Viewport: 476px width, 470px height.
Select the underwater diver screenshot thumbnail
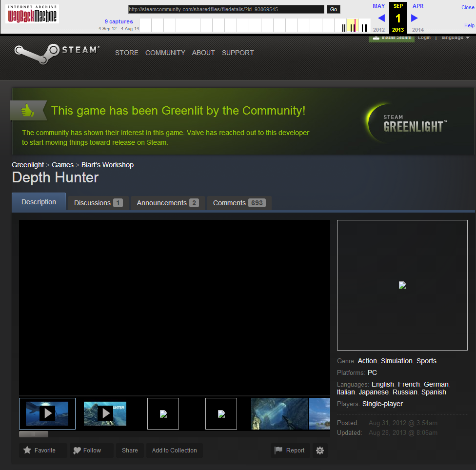(279, 413)
